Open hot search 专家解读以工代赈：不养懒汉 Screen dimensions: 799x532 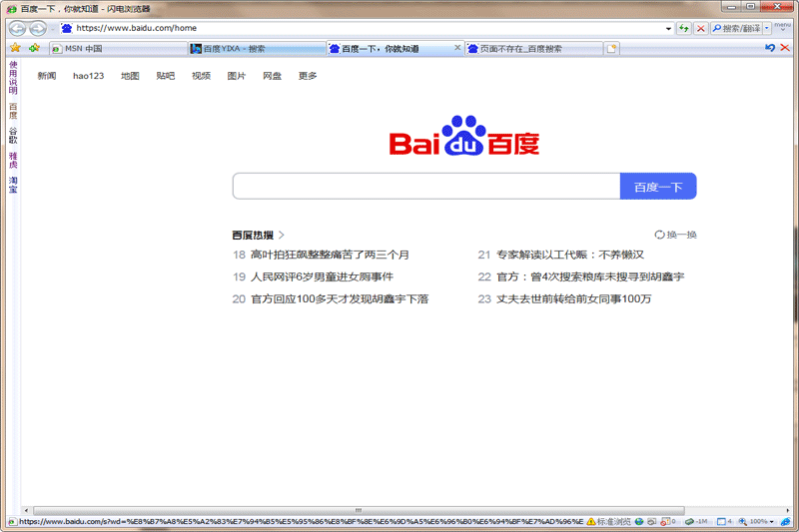pyautogui.click(x=570, y=255)
